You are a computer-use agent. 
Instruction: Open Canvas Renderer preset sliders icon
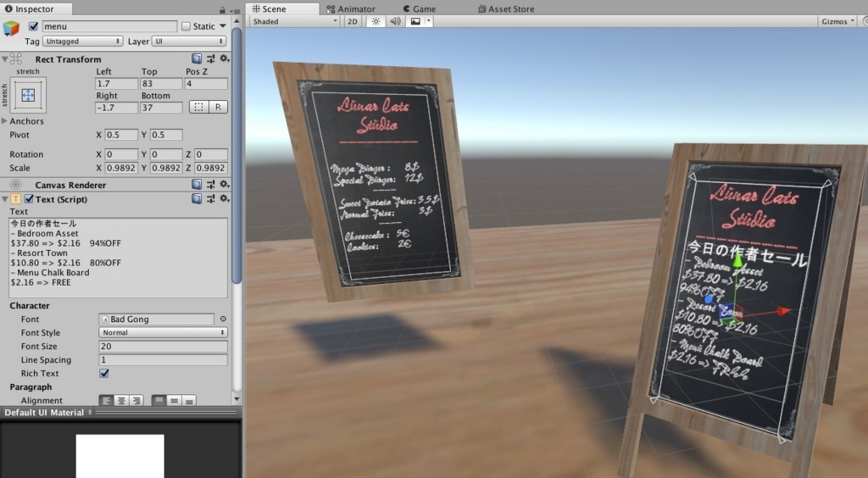[x=210, y=184]
